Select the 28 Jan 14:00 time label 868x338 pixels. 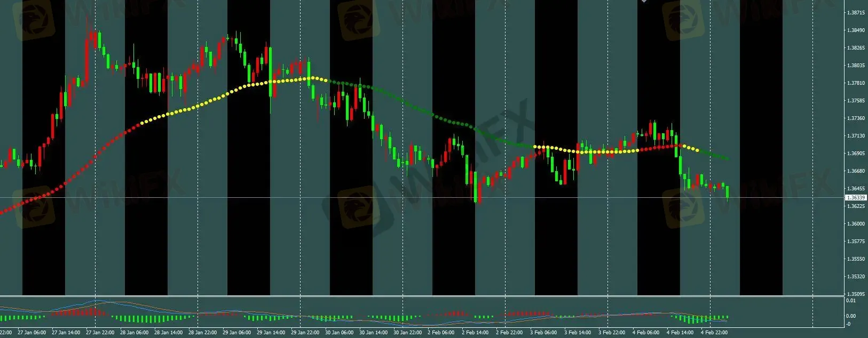point(169,333)
